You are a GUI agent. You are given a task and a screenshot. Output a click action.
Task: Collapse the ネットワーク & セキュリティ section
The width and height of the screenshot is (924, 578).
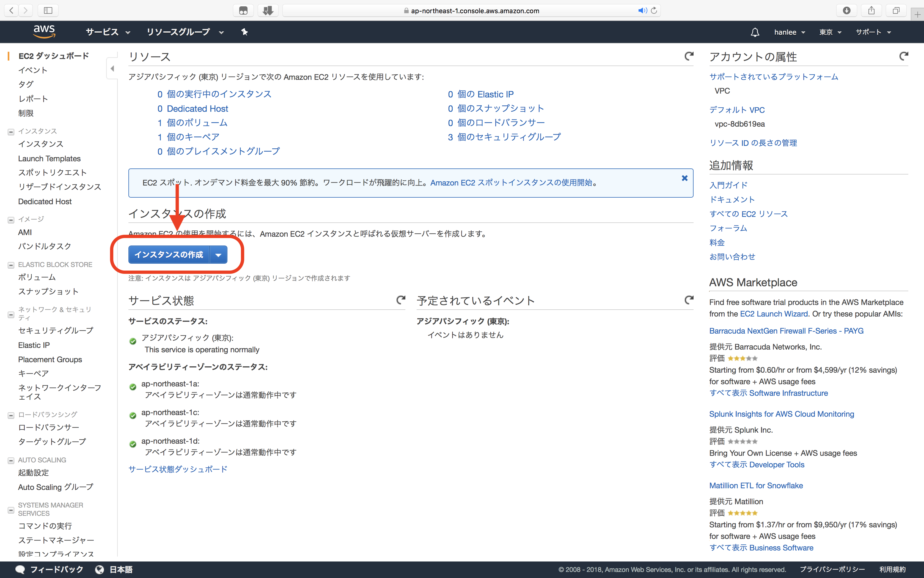pyautogui.click(x=11, y=315)
